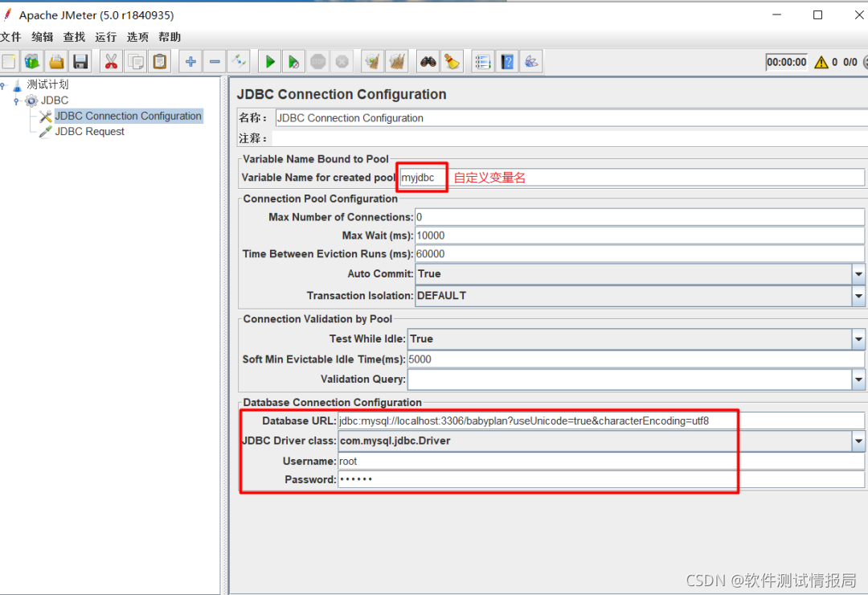Open the JDBC Driver class dropdown
This screenshot has width=868, height=595.
(858, 441)
